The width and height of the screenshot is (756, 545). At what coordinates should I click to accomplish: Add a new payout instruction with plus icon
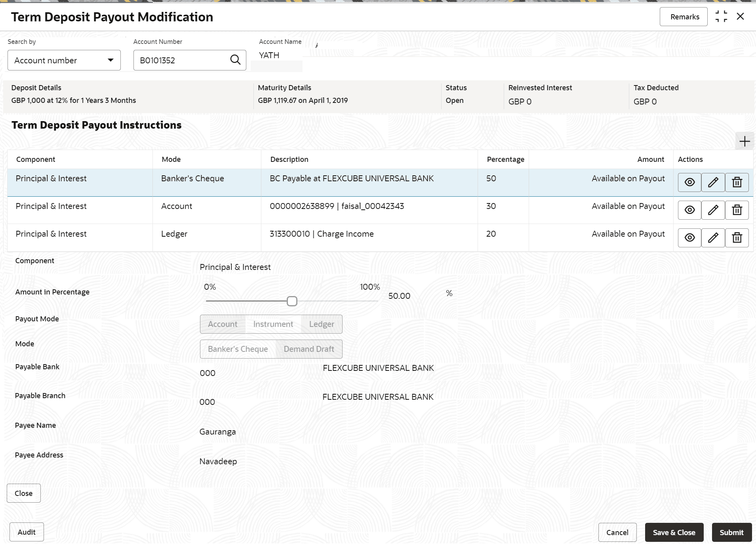coord(745,141)
